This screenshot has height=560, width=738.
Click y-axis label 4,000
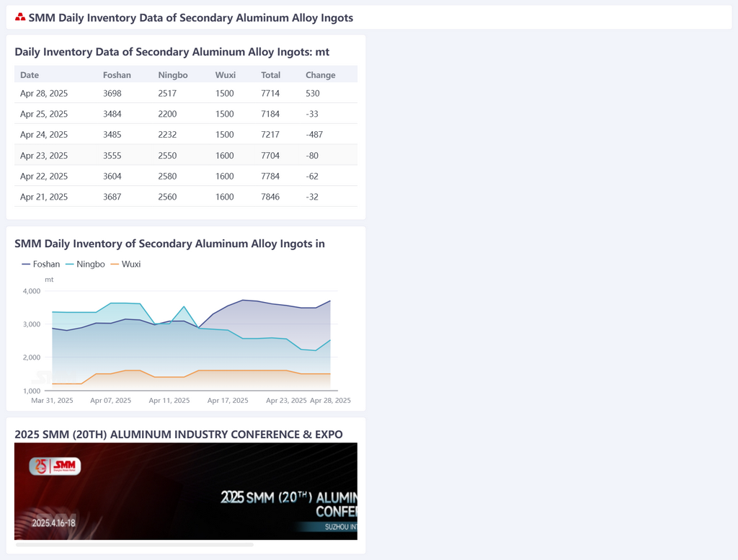pos(32,291)
